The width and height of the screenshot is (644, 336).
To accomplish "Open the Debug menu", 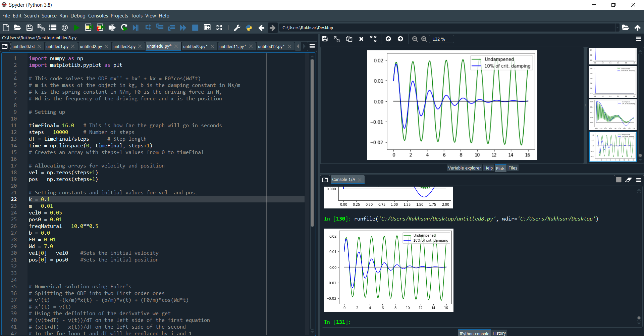I will coord(78,15).
